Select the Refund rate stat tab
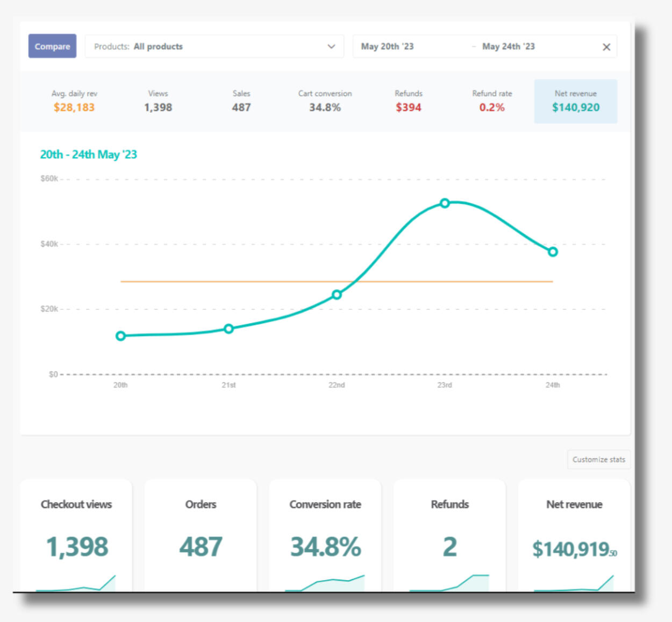 pyautogui.click(x=492, y=101)
